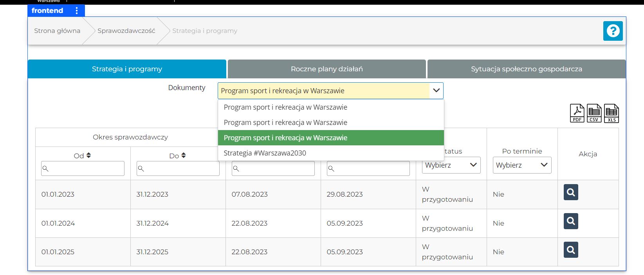This screenshot has width=644, height=275.
Task: Collapse the Dokumenty dropdown via its arrow
Action: (436, 91)
